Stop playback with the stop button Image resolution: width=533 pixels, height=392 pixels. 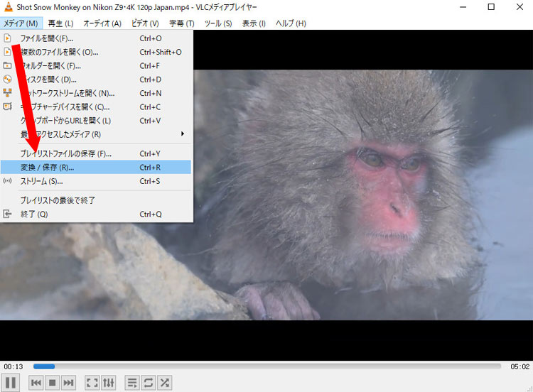point(52,383)
